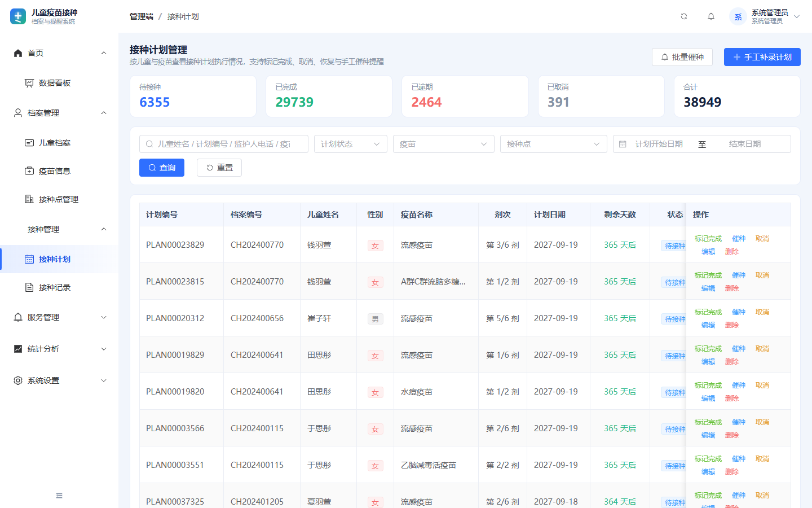Image resolution: width=812 pixels, height=508 pixels.
Task: Open system administrator user dropdown
Action: (x=765, y=16)
